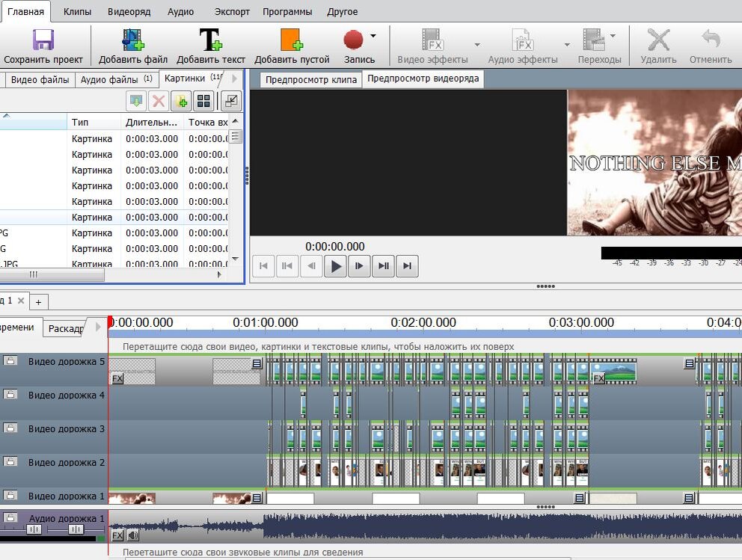Open the Видеоряд ribbon tab
Image resolution: width=742 pixels, height=560 pixels.
(129, 12)
